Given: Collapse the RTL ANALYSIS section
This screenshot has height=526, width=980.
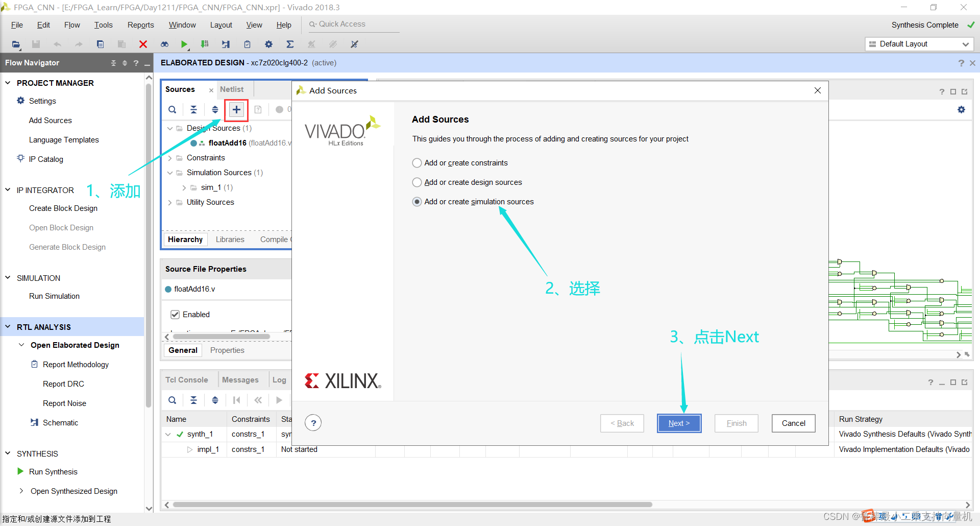Looking at the screenshot, I should point(8,327).
